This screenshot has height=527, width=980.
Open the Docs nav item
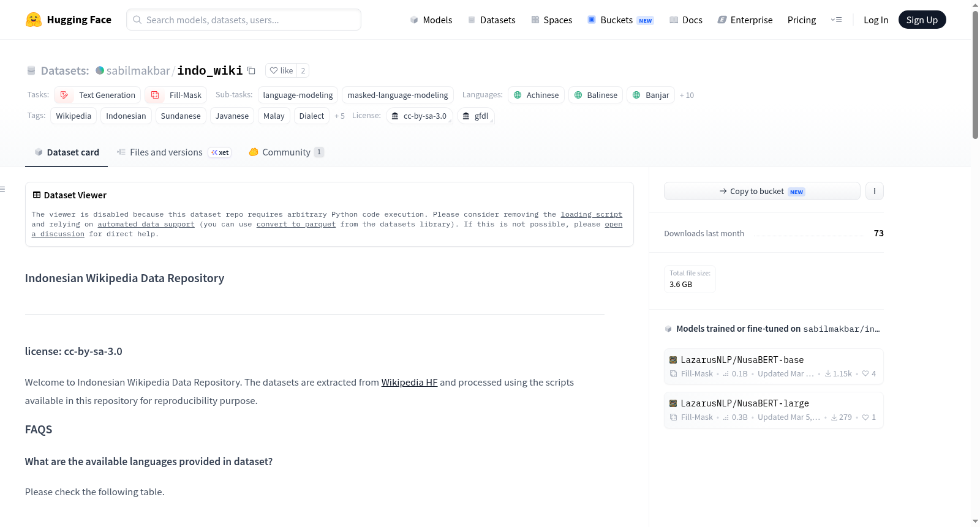click(x=686, y=20)
